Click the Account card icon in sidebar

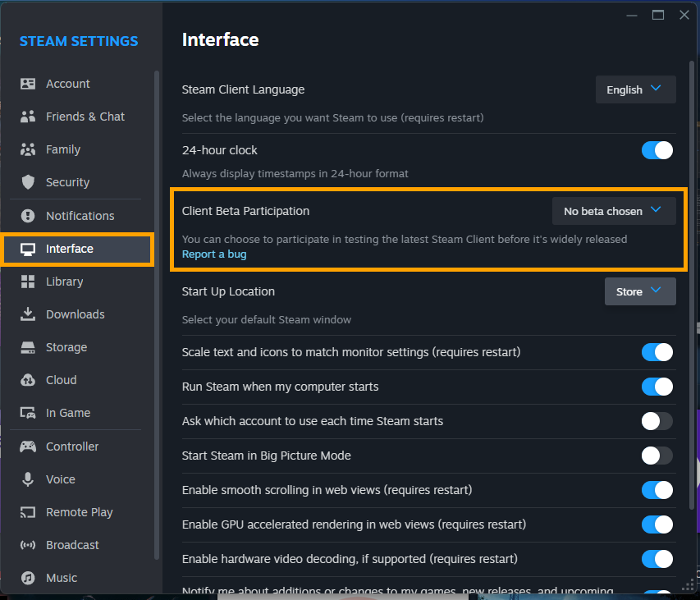coord(28,84)
